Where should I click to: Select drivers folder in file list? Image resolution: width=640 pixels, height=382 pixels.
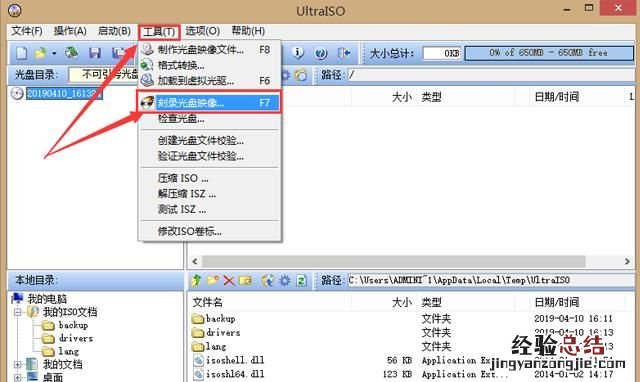(x=223, y=333)
